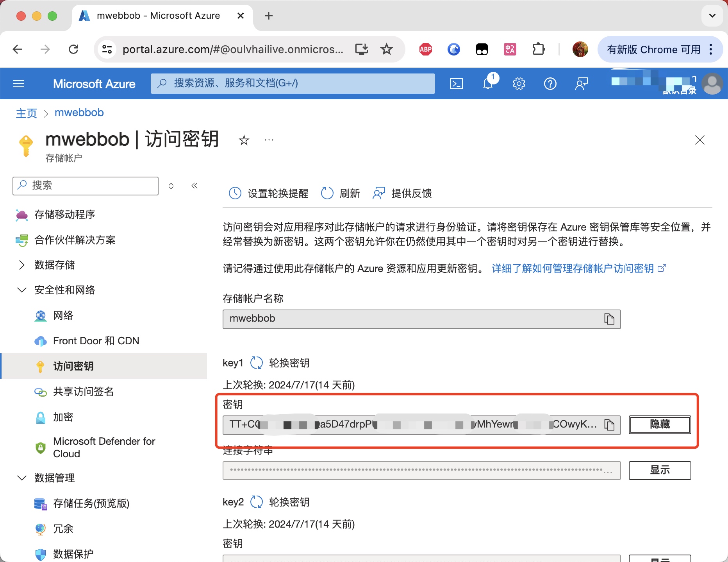Favorite the mwebbob access keys page
Image resolution: width=728 pixels, height=562 pixels.
(x=244, y=140)
